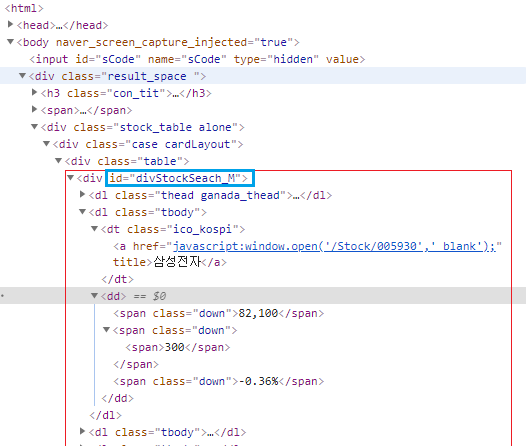The width and height of the screenshot is (526, 446).
Task: Collapse the selected dd element
Action: pos(95,295)
